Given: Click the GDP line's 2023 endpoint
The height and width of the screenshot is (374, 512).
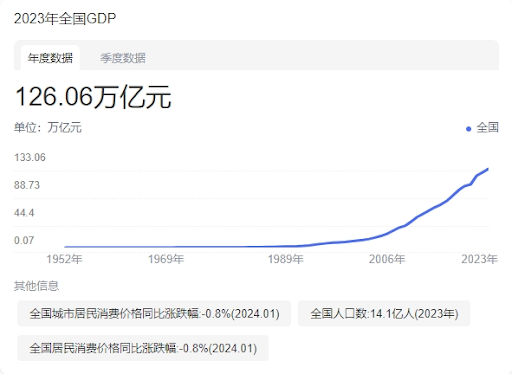Looking at the screenshot, I should [x=488, y=169].
